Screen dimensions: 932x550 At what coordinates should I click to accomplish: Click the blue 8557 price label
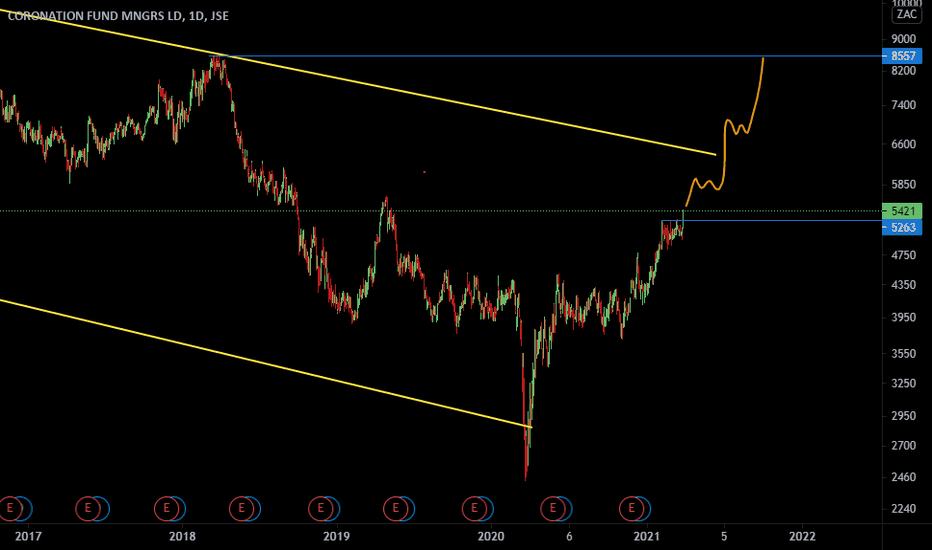tap(902, 56)
